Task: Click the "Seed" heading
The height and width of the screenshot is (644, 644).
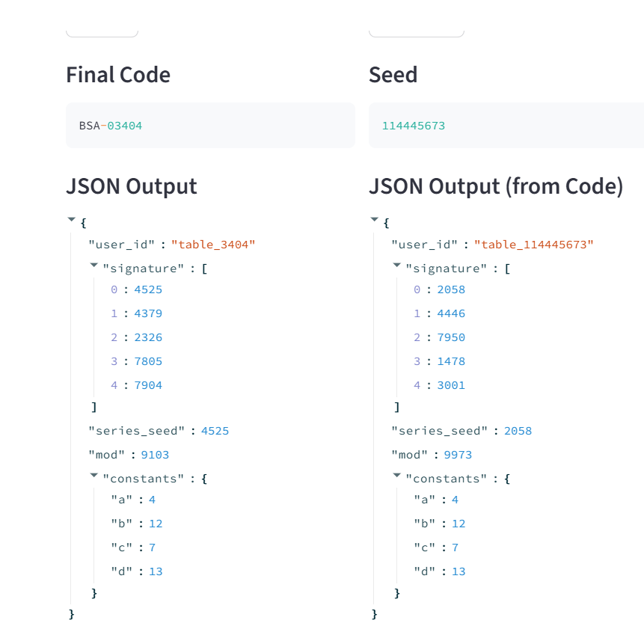Action: pyautogui.click(x=393, y=75)
